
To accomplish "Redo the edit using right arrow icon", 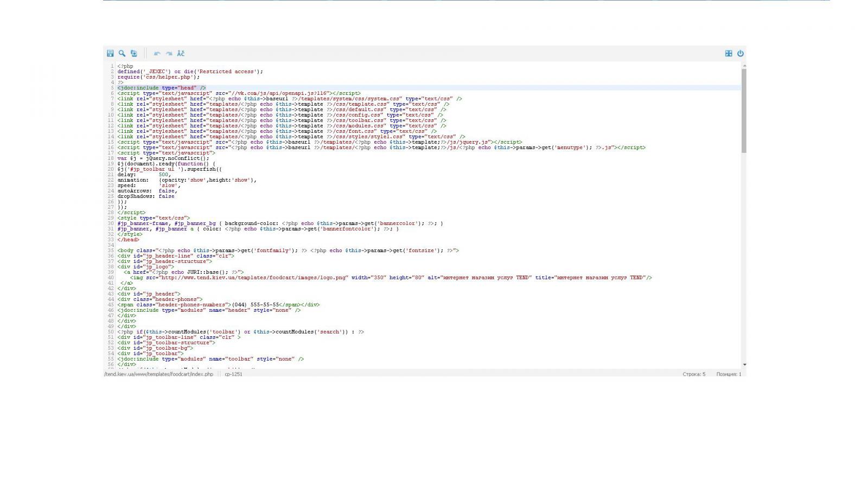I will [x=169, y=53].
